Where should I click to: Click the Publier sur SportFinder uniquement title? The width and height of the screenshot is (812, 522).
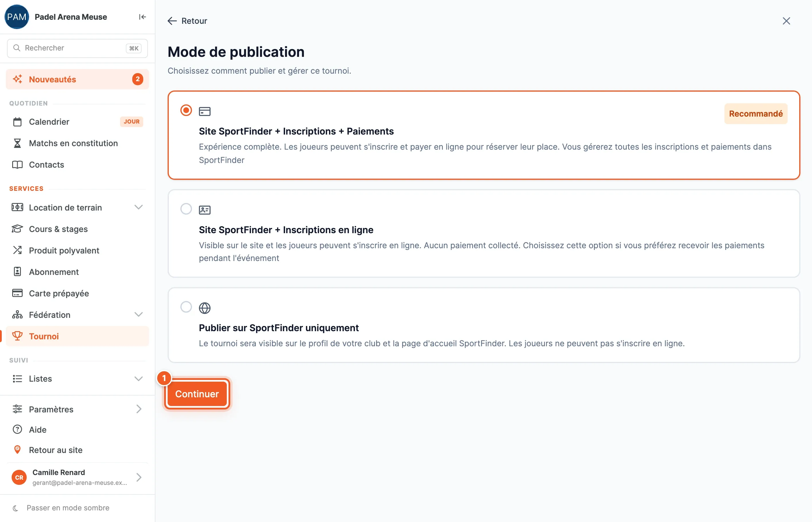[279, 328]
